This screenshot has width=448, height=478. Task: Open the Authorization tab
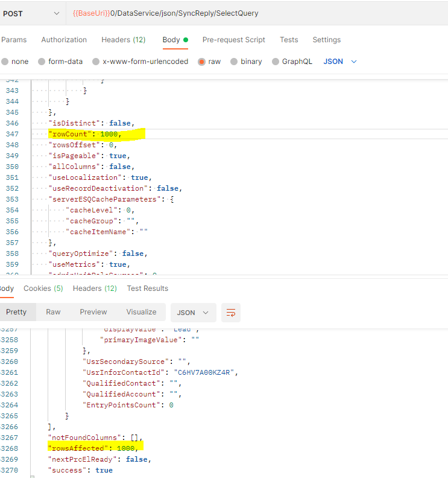[64, 40]
